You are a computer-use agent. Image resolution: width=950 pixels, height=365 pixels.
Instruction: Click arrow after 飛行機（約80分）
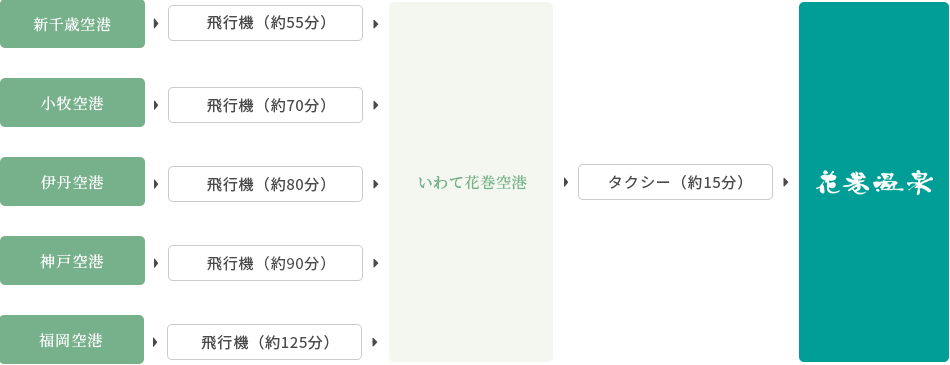tap(376, 184)
